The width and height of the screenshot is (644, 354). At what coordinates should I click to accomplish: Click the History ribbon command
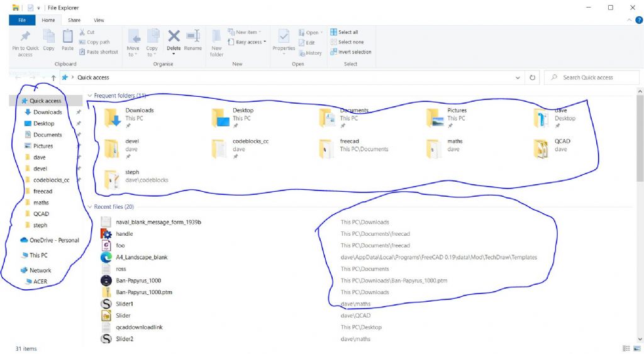point(310,53)
